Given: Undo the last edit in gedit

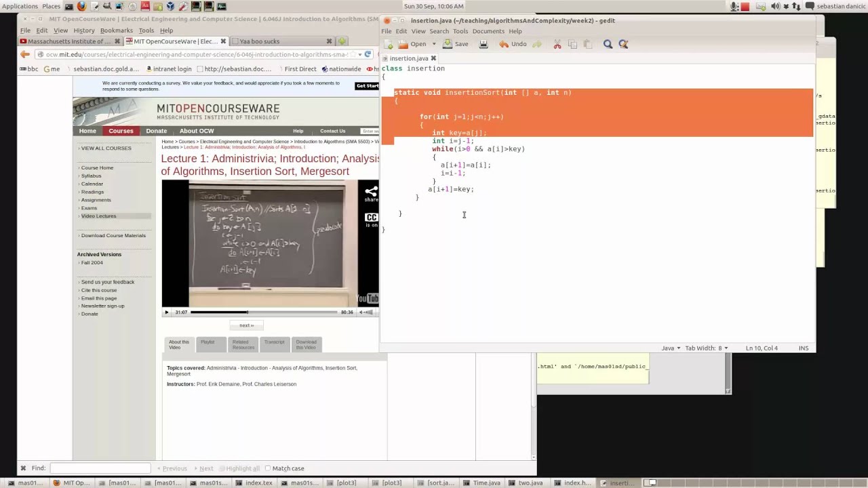Looking at the screenshot, I should (513, 44).
